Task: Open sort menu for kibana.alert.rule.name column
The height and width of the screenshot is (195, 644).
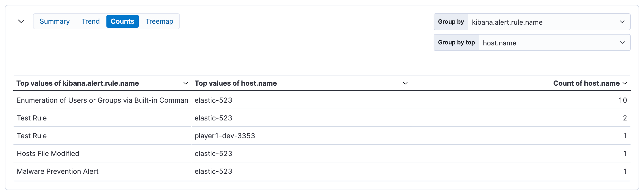Action: coord(185,83)
